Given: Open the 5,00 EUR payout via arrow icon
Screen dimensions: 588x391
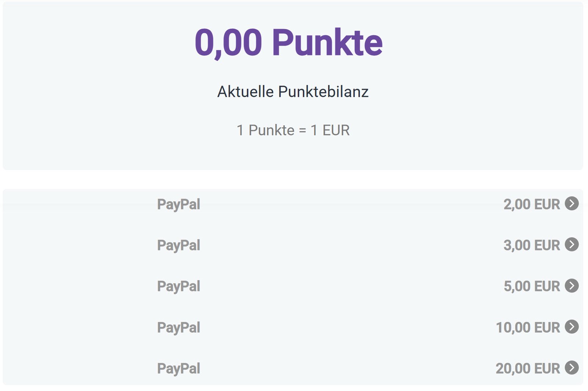Looking at the screenshot, I should click(x=571, y=286).
